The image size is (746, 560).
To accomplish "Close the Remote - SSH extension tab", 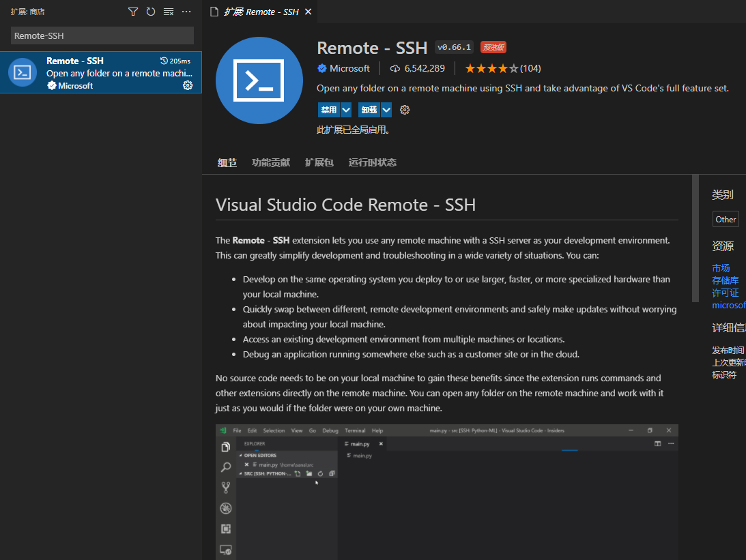I will 309,12.
